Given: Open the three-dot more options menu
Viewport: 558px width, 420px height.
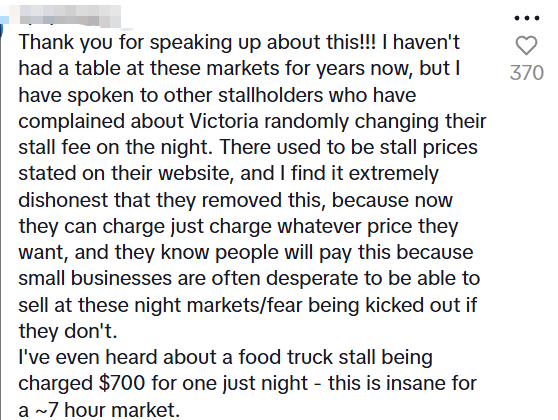Looking at the screenshot, I should pos(527,18).
